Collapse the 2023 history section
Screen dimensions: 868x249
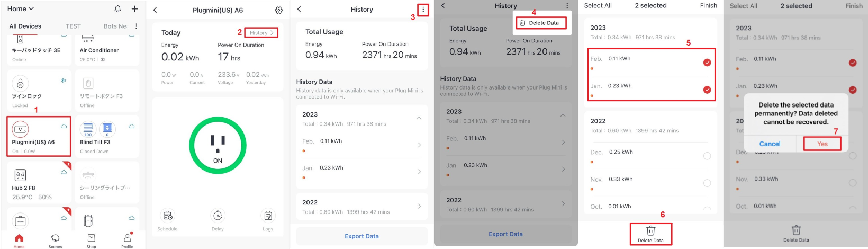[x=419, y=118]
